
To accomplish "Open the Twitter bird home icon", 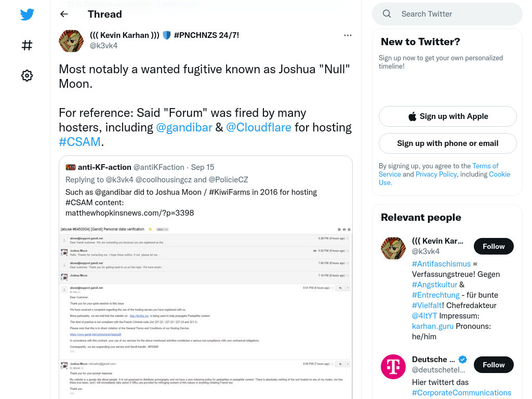I will (x=27, y=15).
